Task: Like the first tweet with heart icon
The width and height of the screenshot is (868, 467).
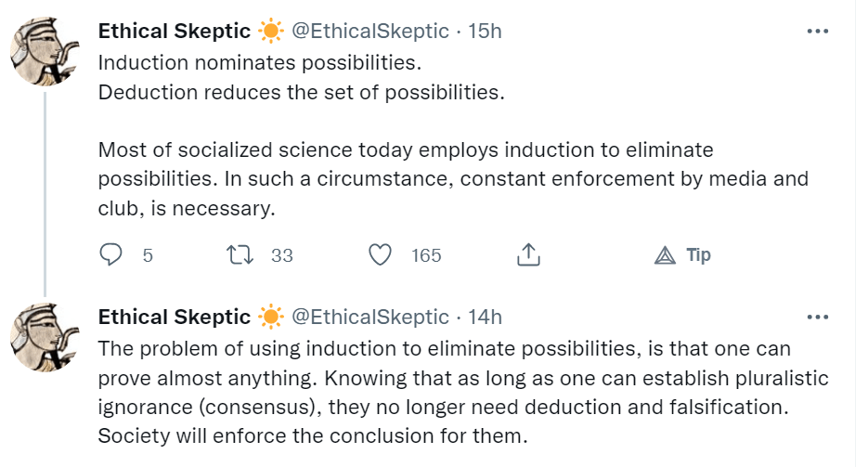Action: pyautogui.click(x=381, y=254)
